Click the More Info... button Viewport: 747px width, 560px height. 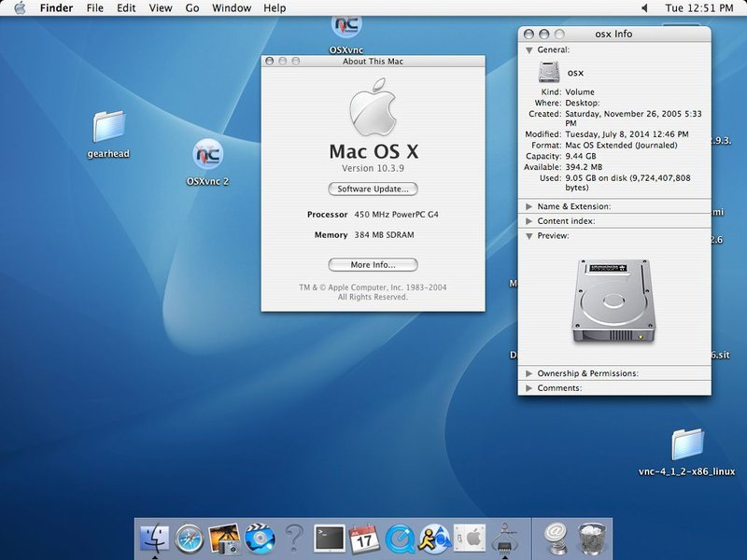(373, 265)
